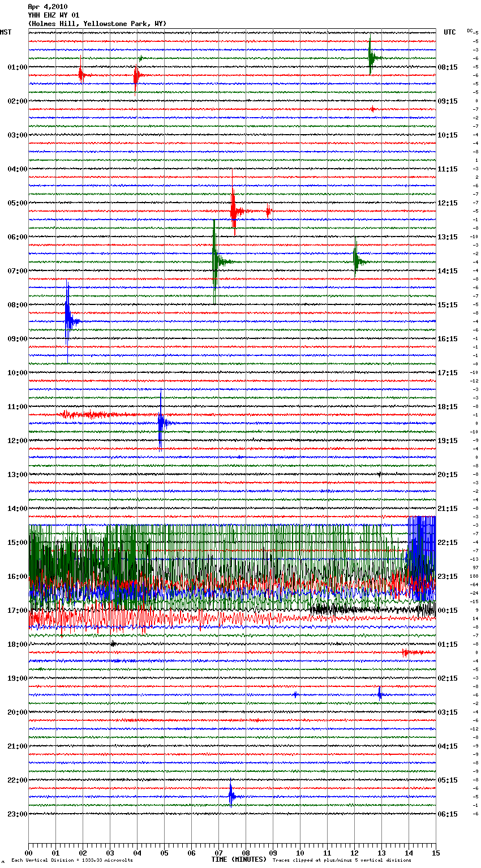Image resolution: width=481 pixels, height=868 pixels.
Task: Click the "08:00" MST time label
Action: tap(18, 305)
